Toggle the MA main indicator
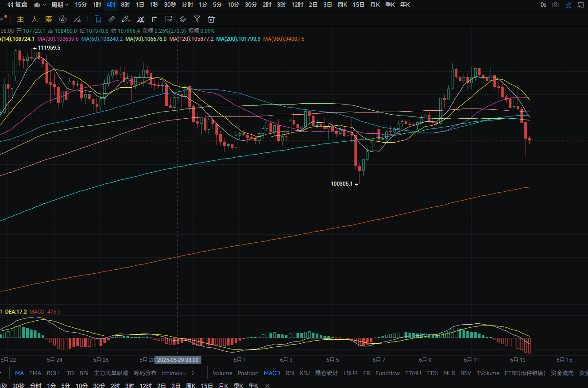588x388 pixels. (20, 373)
